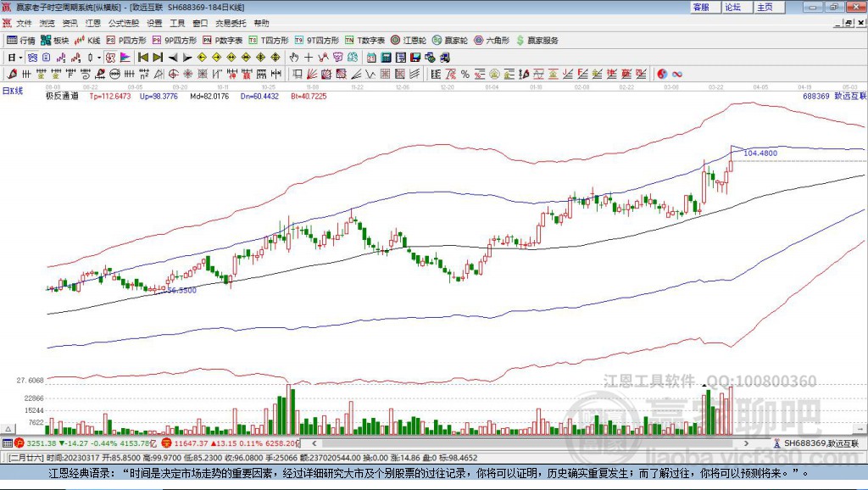Open the T四方形 time square
868x490 pixels.
point(269,41)
